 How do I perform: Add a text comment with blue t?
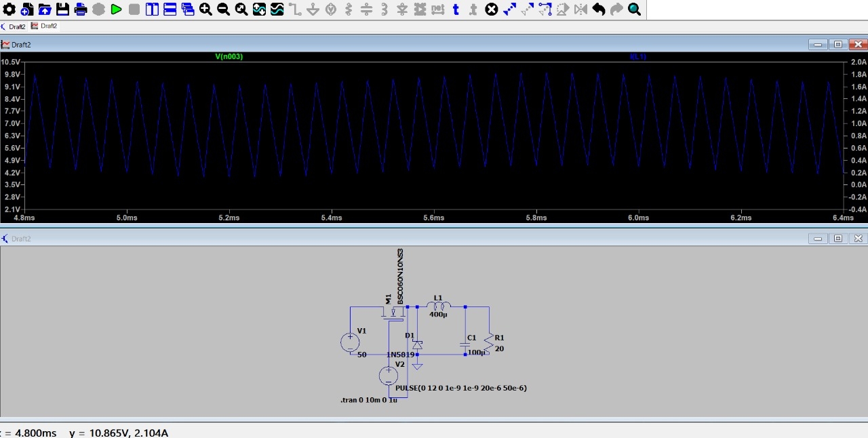click(x=456, y=9)
